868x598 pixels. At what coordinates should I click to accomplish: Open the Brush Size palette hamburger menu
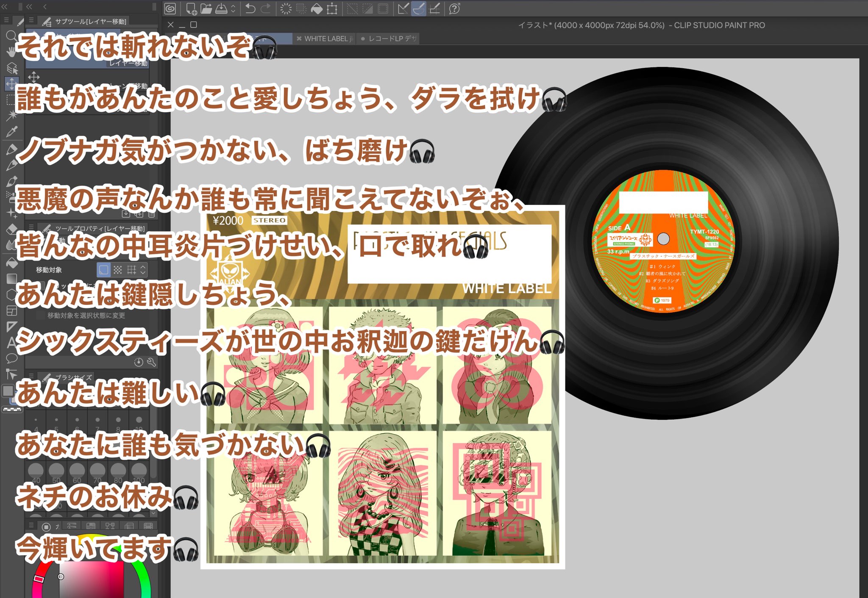pyautogui.click(x=31, y=376)
